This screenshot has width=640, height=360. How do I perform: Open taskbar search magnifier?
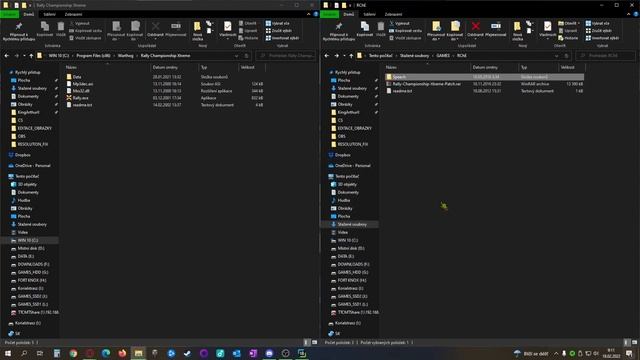pyautogui.click(x=24, y=353)
